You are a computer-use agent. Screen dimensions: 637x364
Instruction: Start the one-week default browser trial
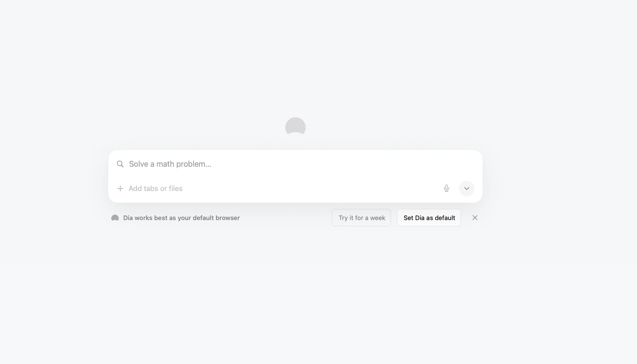click(x=361, y=218)
